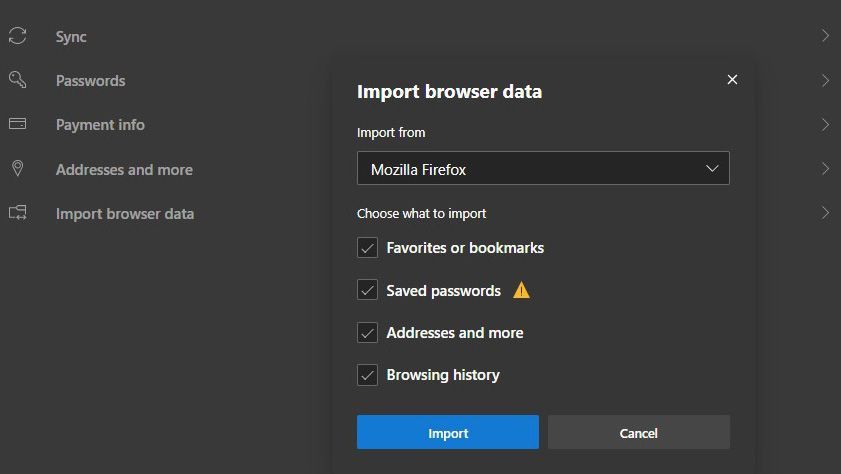841x474 pixels.
Task: Expand the Sync settings chevron
Action: pos(825,36)
